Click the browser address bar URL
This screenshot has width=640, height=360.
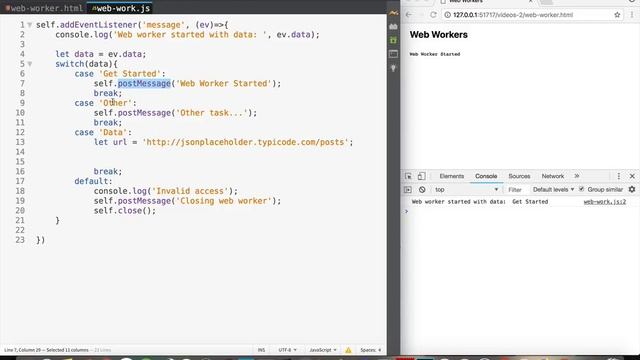(513, 15)
